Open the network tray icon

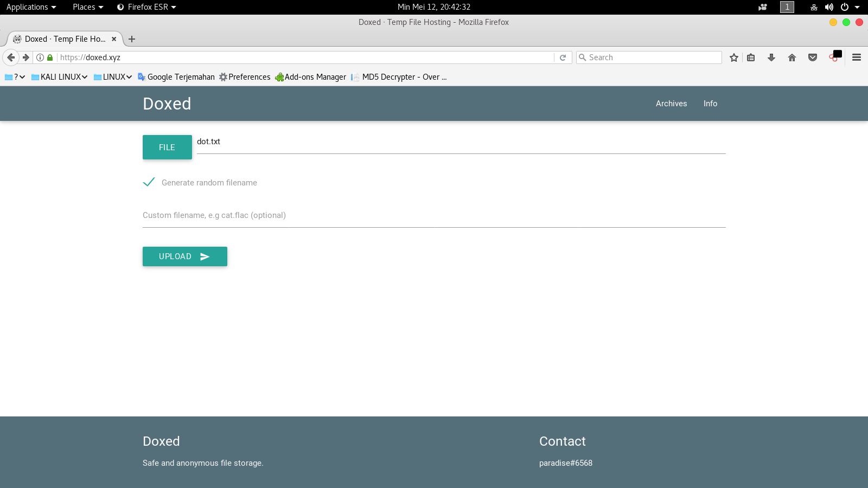click(x=814, y=7)
